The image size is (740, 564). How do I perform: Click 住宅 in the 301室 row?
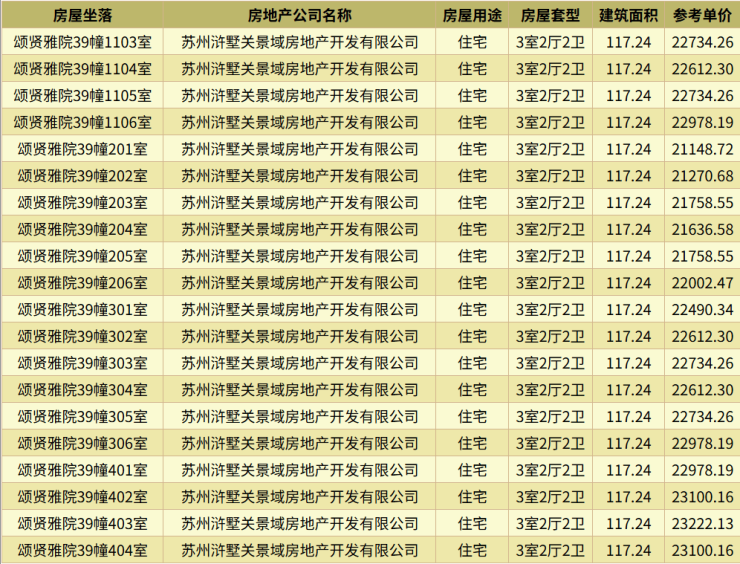point(472,310)
